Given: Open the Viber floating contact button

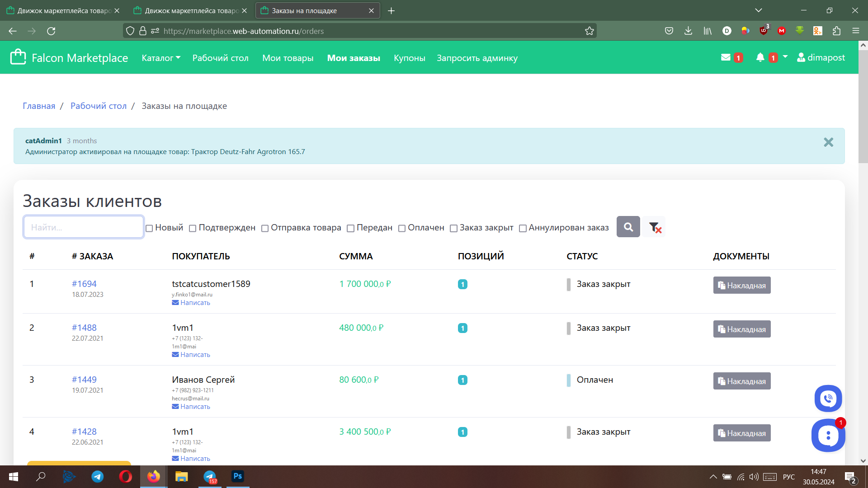Looking at the screenshot, I should (x=828, y=399).
